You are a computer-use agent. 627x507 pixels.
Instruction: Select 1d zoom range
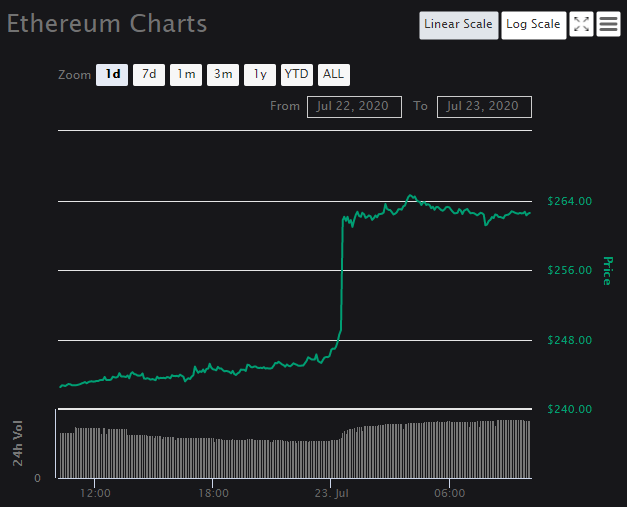coord(112,75)
